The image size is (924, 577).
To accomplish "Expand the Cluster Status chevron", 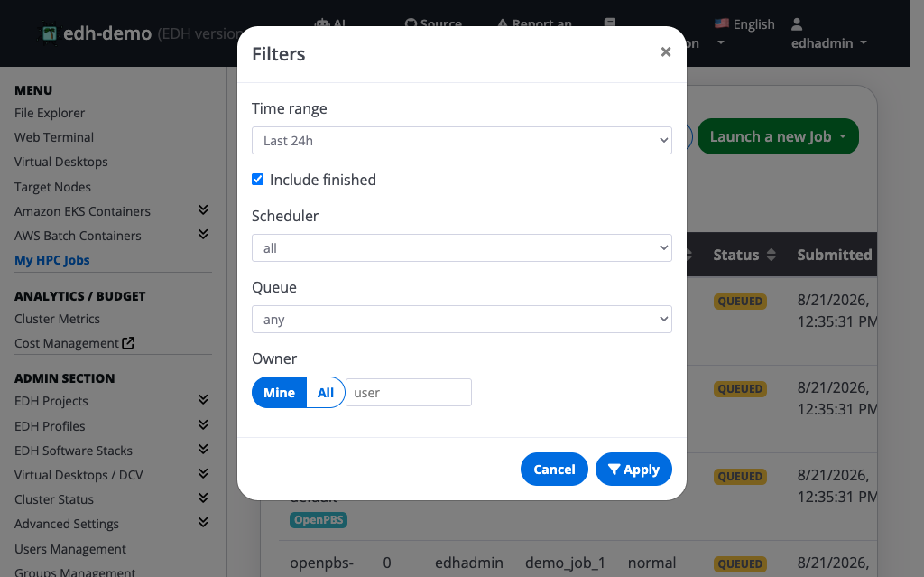I will pyautogui.click(x=203, y=498).
